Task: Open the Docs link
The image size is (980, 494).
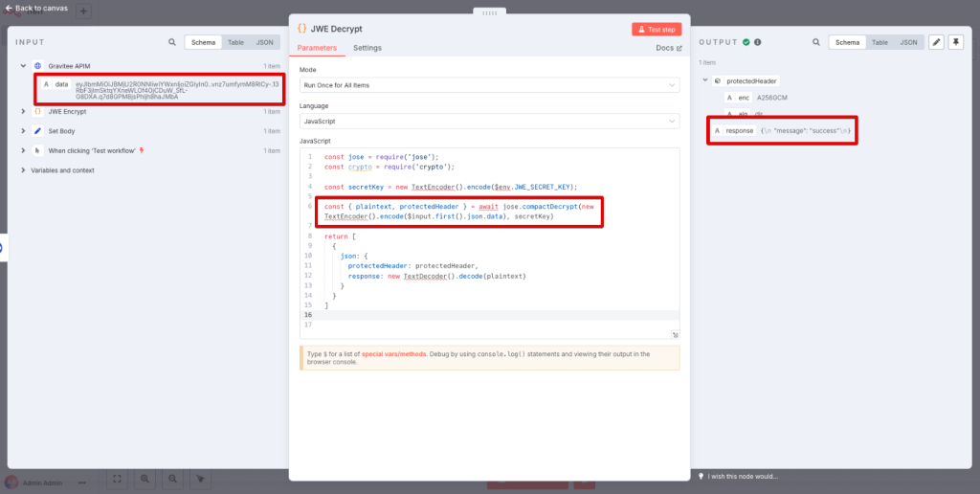Action: tap(668, 48)
